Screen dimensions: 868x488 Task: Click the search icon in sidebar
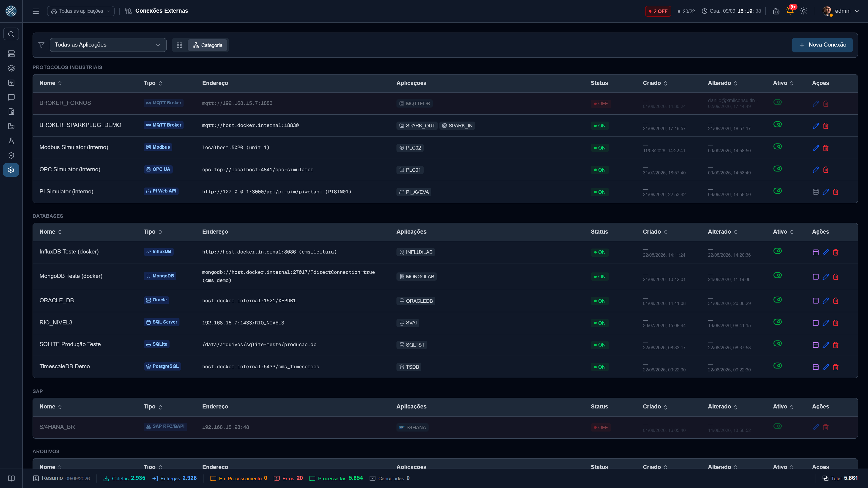coord(11,34)
